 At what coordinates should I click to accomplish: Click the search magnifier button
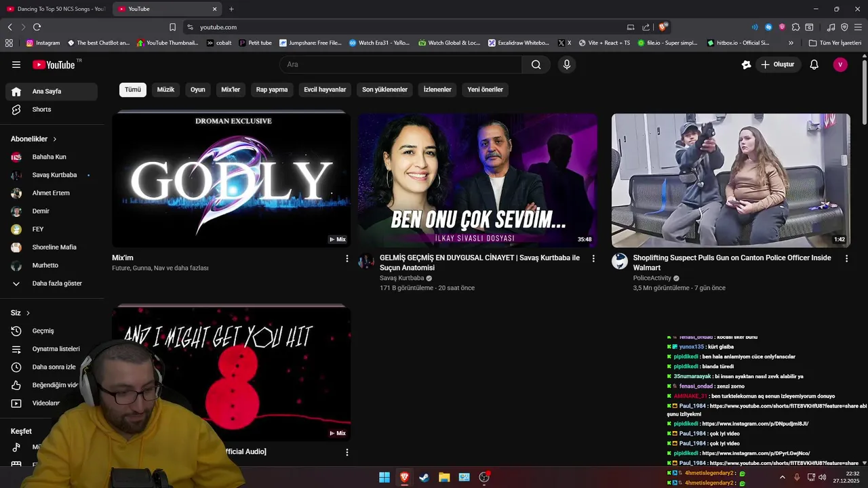pyautogui.click(x=536, y=64)
